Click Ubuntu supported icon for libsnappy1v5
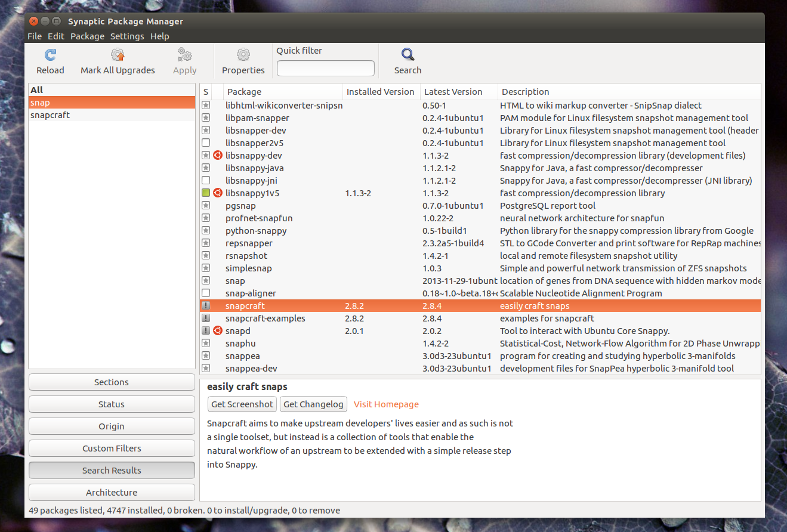 [x=218, y=193]
